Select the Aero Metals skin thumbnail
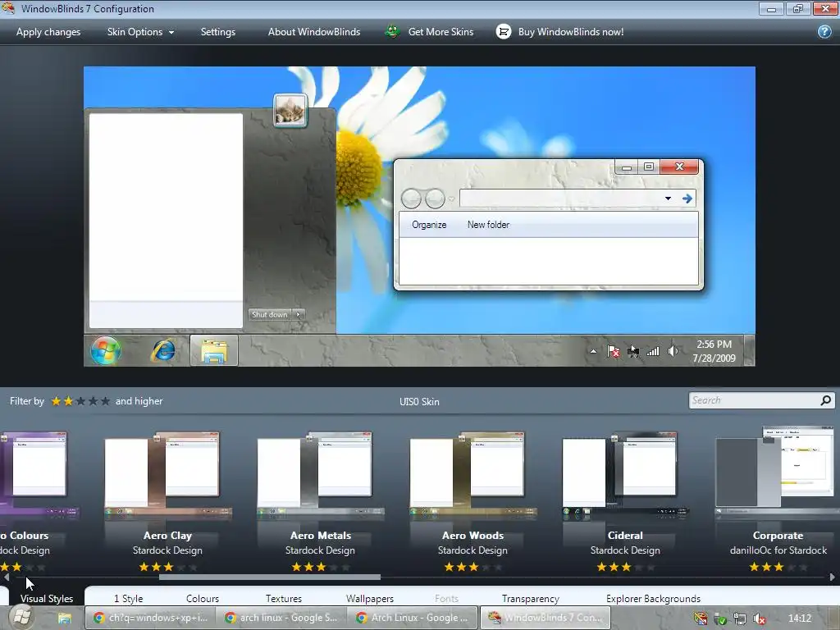The image size is (840, 630). (x=321, y=474)
